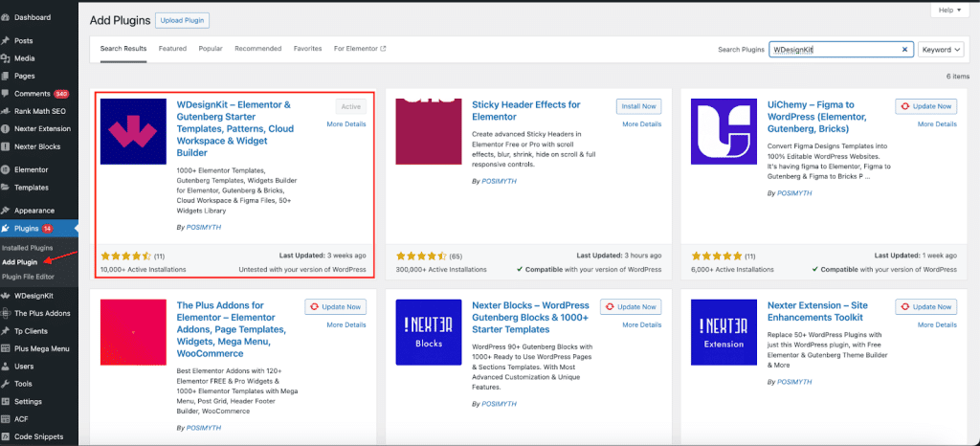The image size is (980, 446).
Task: Click the Upload Plugin button
Action: [182, 20]
